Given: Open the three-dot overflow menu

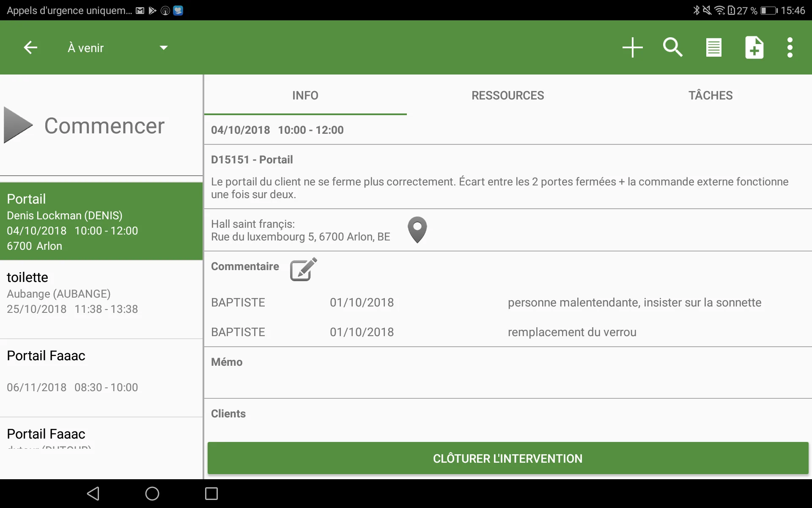Looking at the screenshot, I should click(790, 47).
